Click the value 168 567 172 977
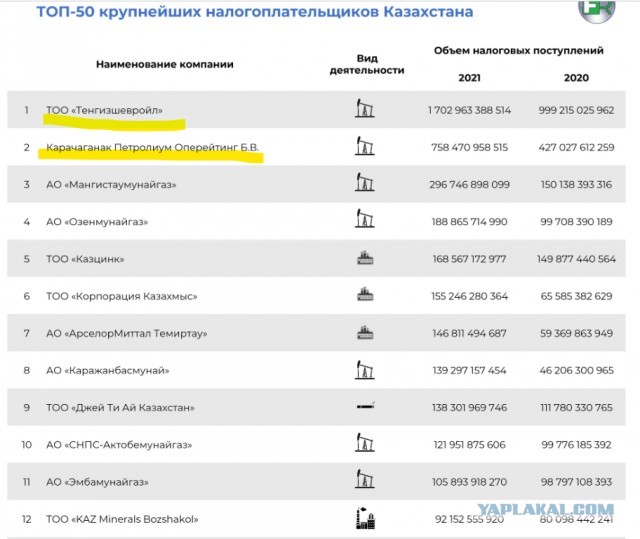 pyautogui.click(x=469, y=259)
